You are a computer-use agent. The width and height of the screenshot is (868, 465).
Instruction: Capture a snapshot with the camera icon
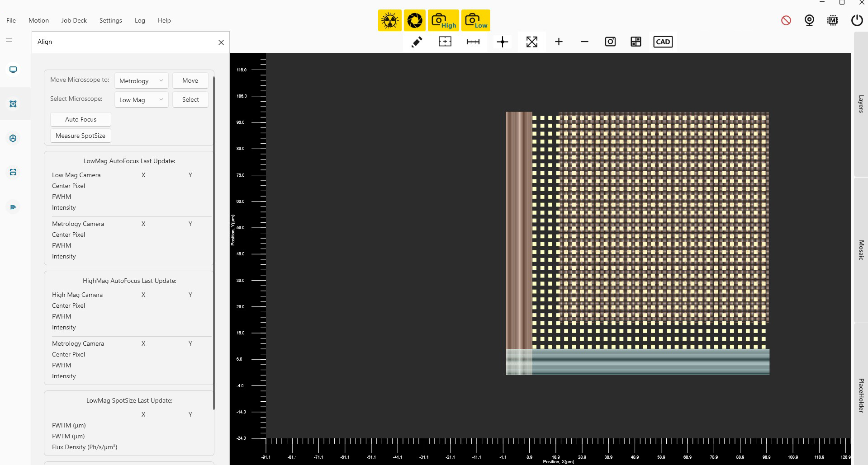[610, 42]
